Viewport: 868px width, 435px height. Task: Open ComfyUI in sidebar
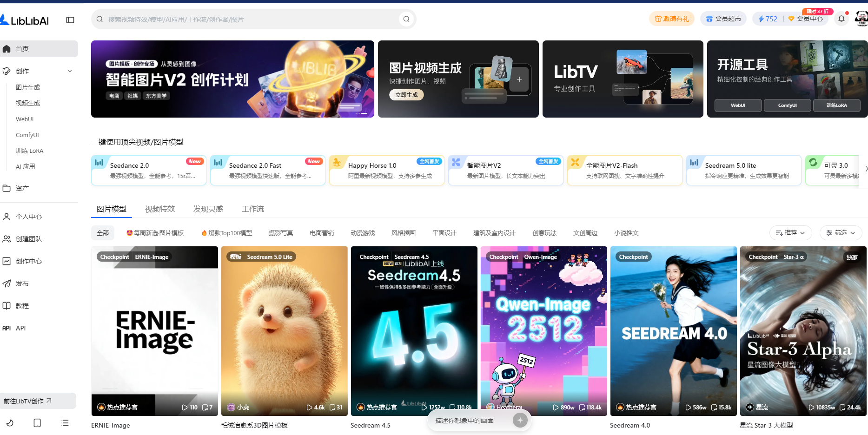pyautogui.click(x=27, y=135)
